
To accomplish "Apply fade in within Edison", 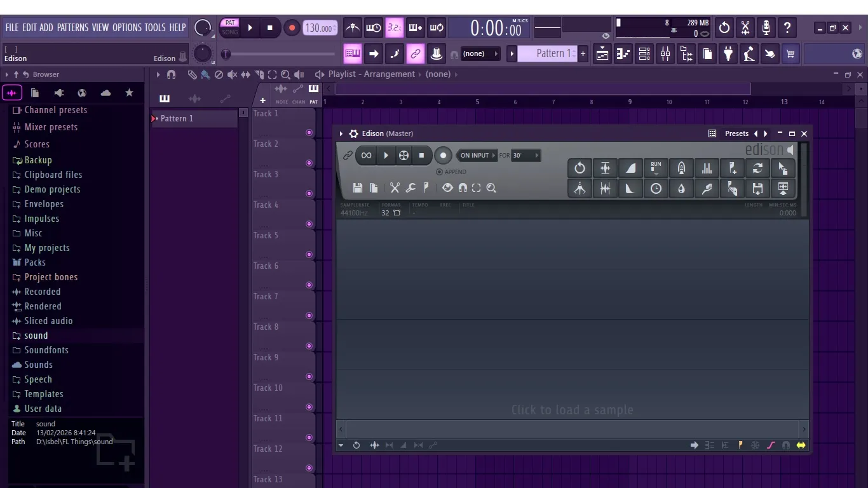I will [x=630, y=168].
